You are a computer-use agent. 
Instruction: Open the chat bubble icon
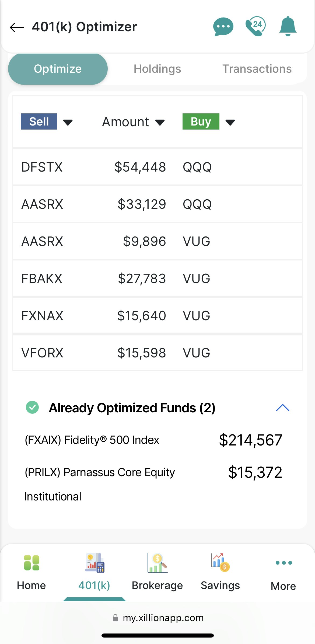click(223, 27)
